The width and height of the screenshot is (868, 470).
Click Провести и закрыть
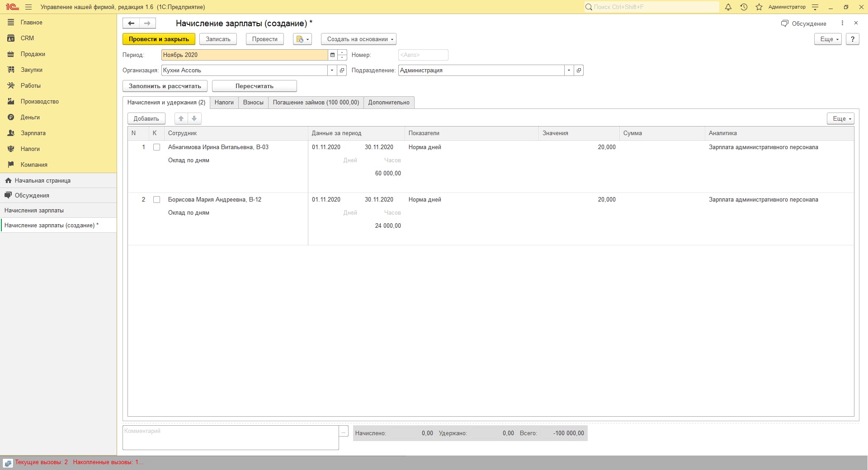tap(159, 39)
